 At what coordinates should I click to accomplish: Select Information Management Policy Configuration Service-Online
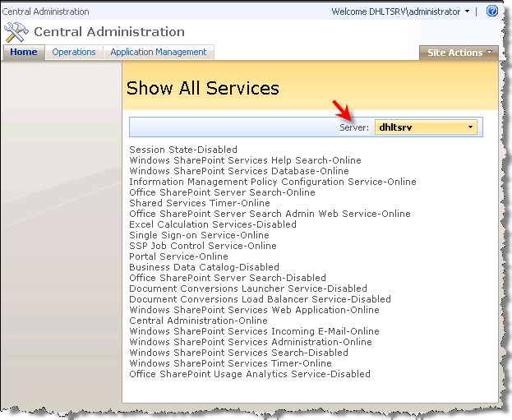273,182
